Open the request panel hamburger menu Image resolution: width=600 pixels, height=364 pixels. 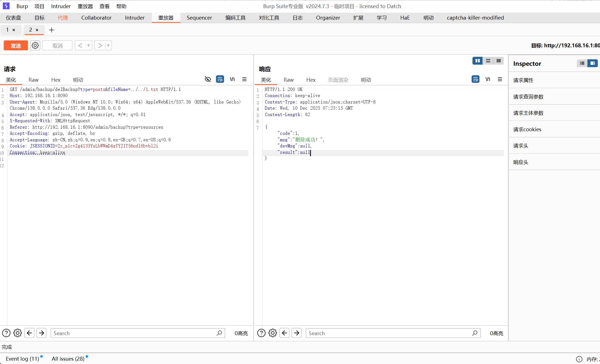tap(244, 79)
